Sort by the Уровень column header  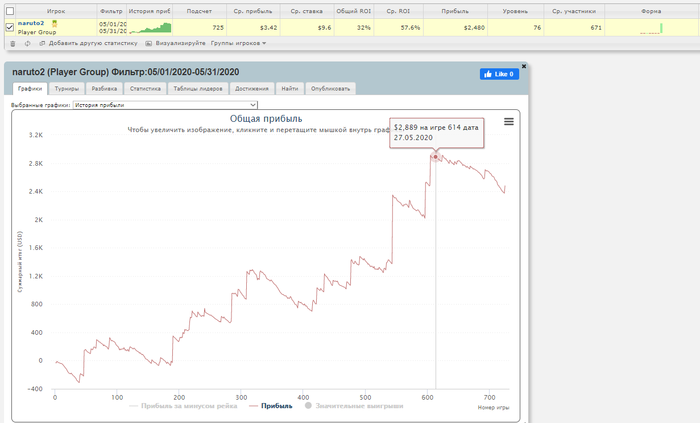515,11
